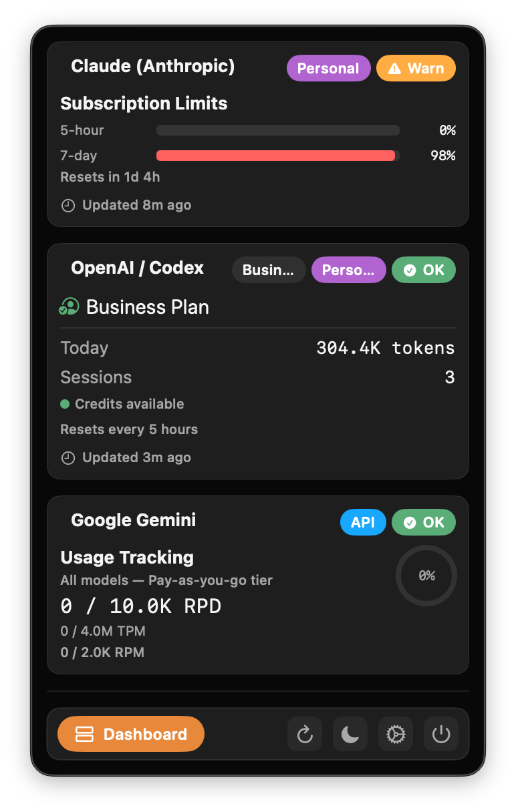Expand the OpenAI / Codex session details

(137, 268)
